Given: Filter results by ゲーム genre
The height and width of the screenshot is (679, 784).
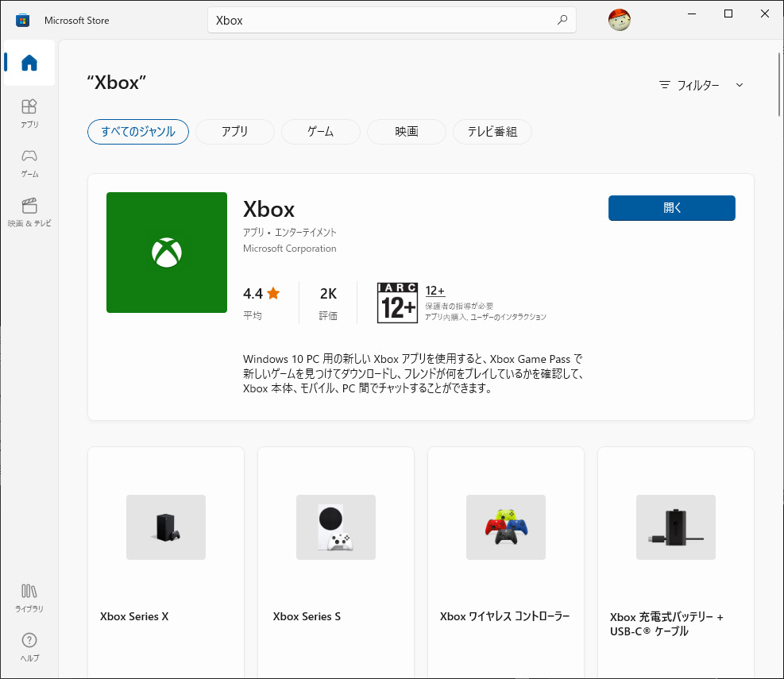Looking at the screenshot, I should click(320, 132).
